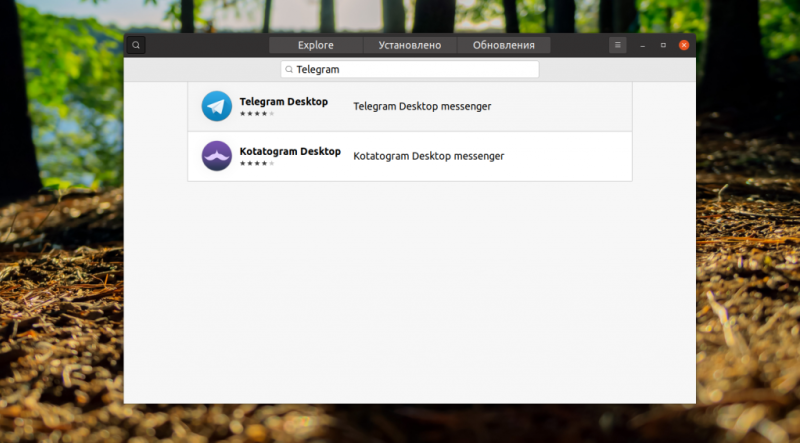Screen dimensions: 800x443
Task: Open the Kotatogram Desktop title link
Action: [x=290, y=151]
